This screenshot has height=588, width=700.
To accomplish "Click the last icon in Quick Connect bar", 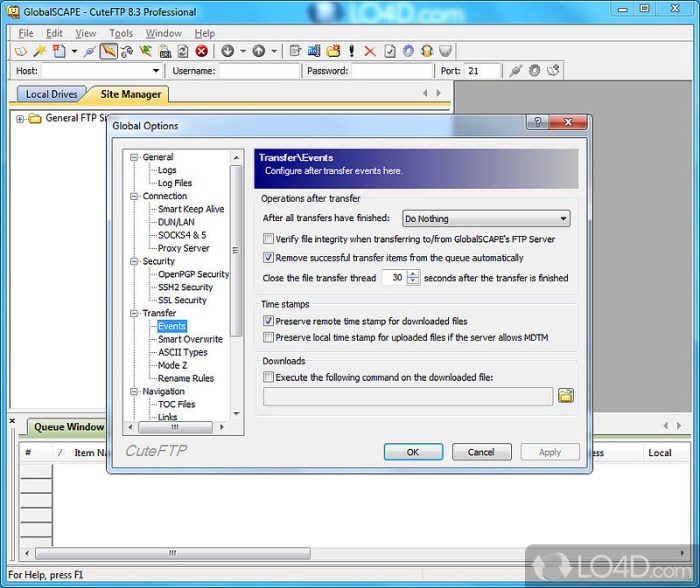I will point(553,71).
